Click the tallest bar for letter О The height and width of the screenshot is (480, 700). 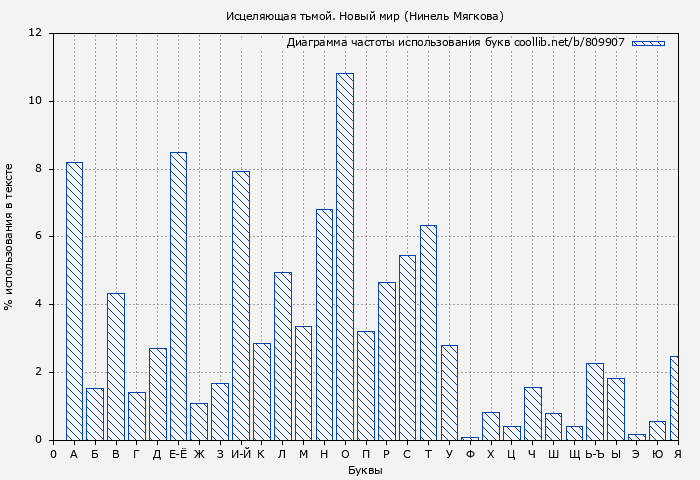tap(344, 256)
